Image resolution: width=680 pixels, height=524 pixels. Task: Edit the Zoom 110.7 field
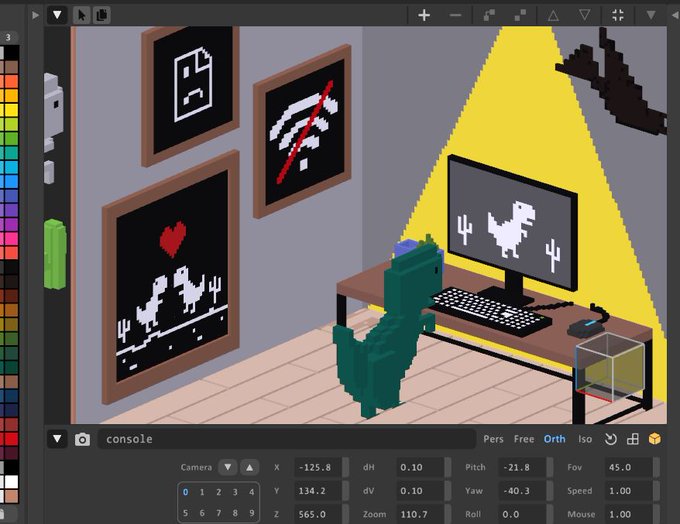420,514
